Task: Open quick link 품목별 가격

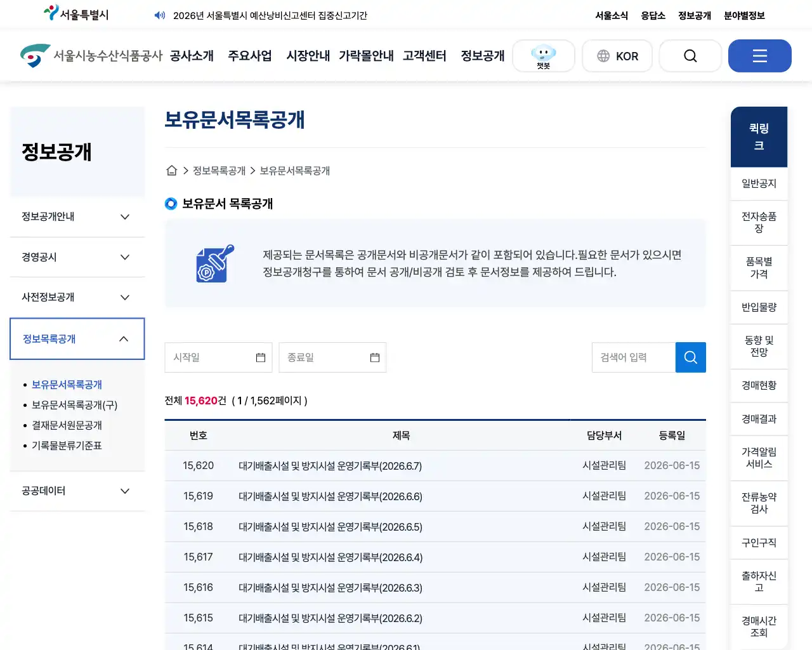Action: tap(759, 268)
